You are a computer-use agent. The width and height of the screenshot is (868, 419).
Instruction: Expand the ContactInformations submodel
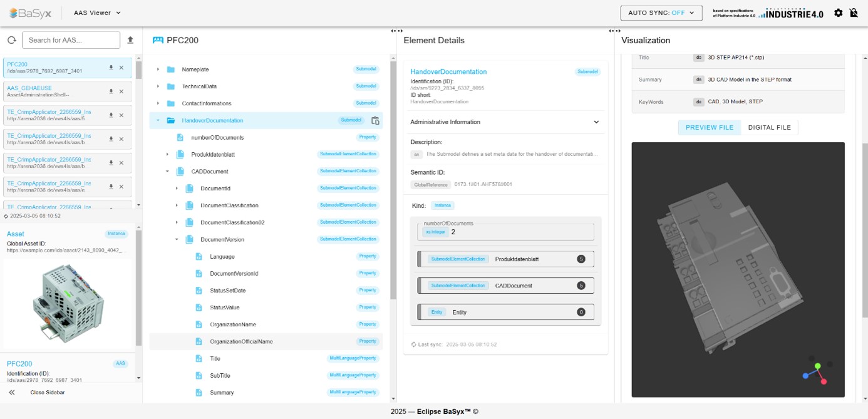[158, 103]
